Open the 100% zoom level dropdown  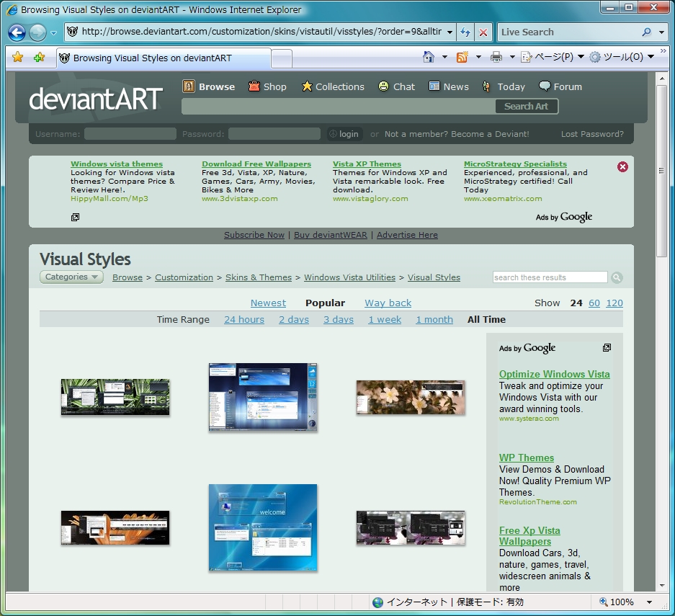tap(650, 602)
